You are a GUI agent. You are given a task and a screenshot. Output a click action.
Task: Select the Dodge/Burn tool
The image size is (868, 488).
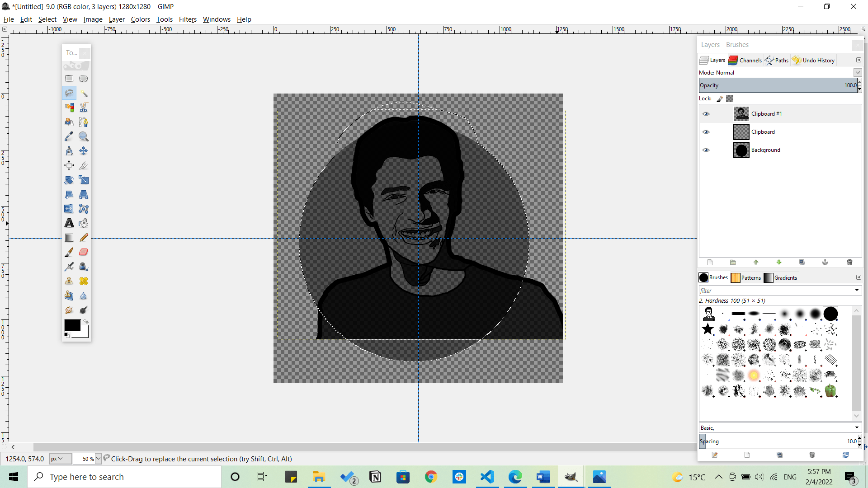point(84,310)
